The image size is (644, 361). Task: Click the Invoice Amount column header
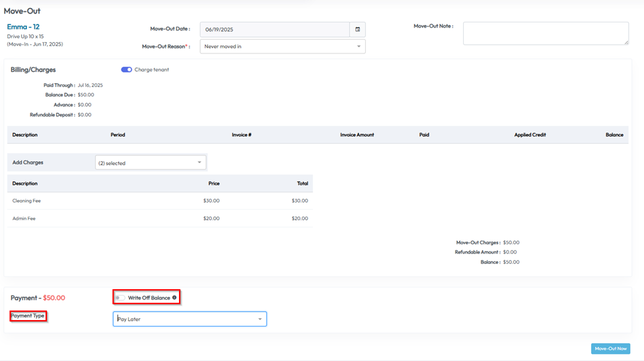click(357, 135)
